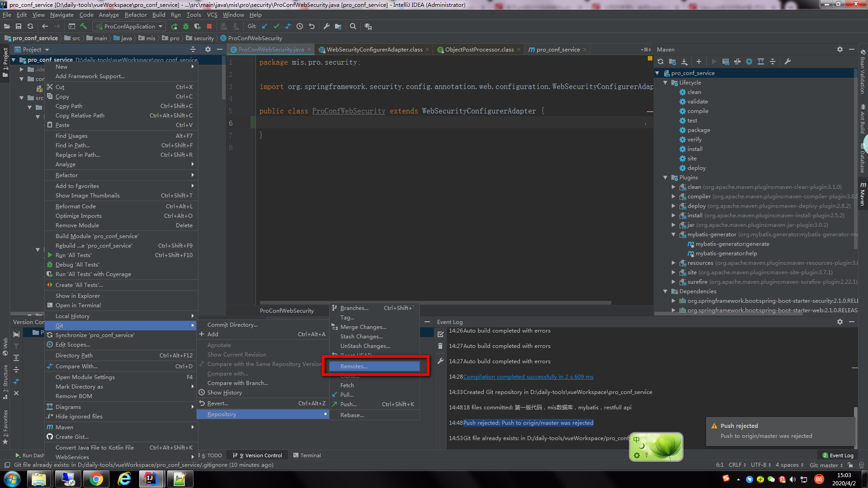The width and height of the screenshot is (868, 488).
Task: Stop the running application with red square icon
Action: (209, 26)
